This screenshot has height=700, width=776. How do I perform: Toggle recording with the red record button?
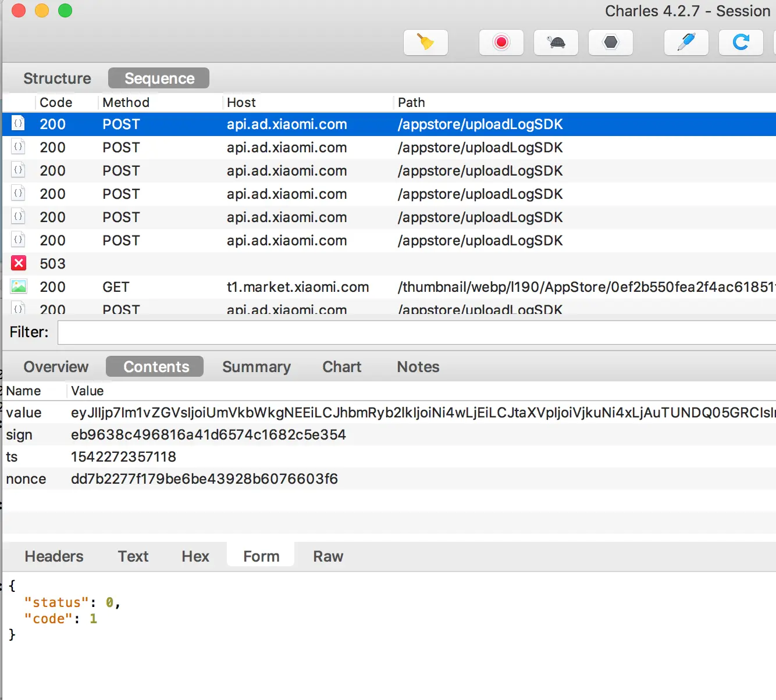501,42
